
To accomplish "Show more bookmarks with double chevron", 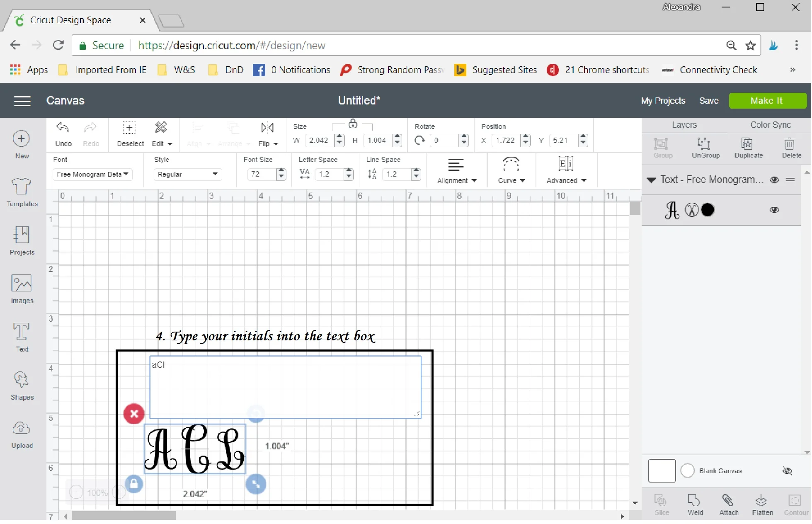I will (792, 70).
